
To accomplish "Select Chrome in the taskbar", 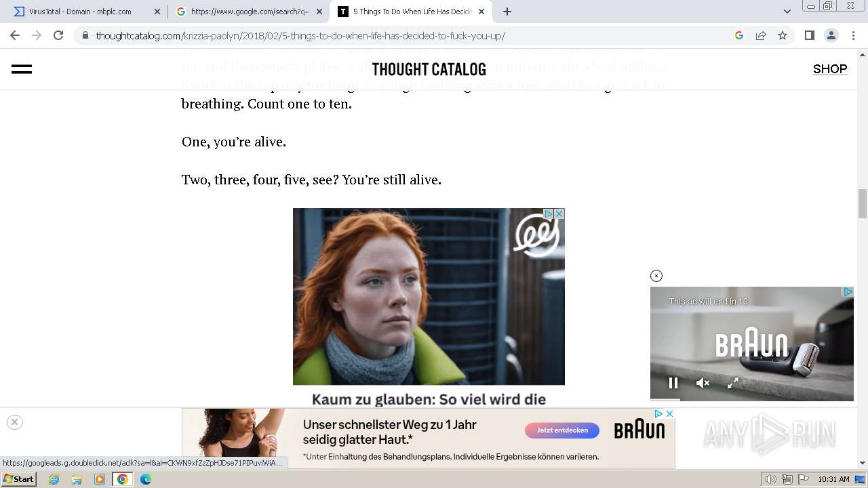I will [123, 479].
